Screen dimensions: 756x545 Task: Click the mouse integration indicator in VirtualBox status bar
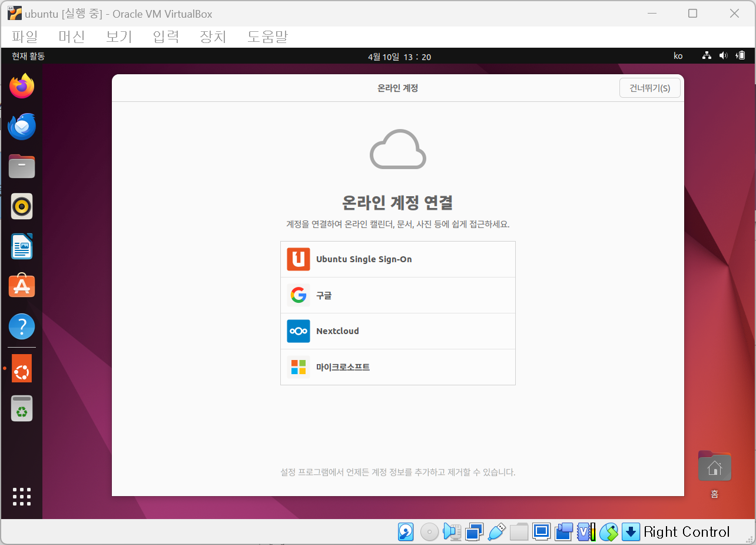pos(608,532)
